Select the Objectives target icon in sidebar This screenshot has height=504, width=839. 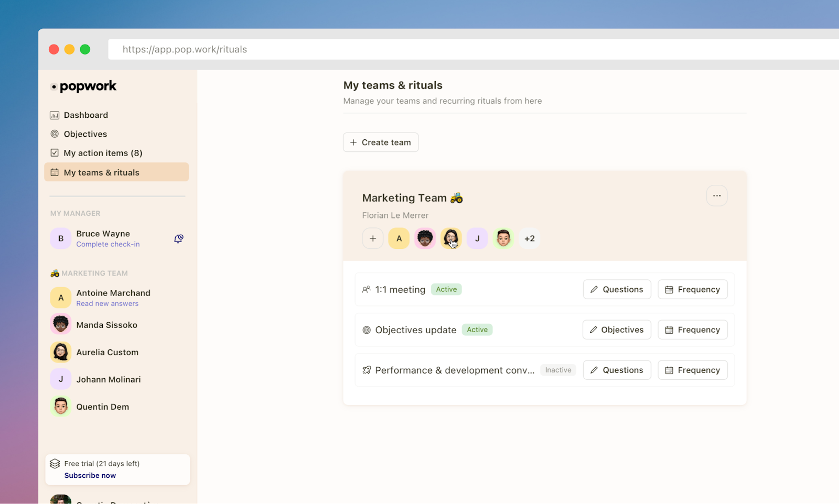pyautogui.click(x=55, y=134)
